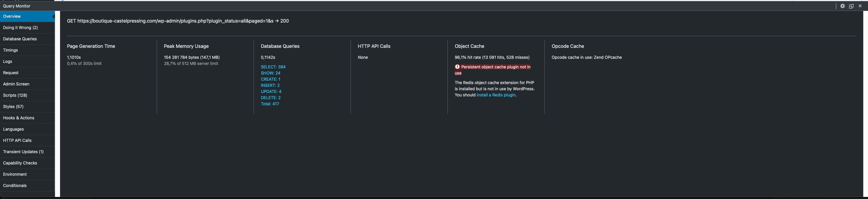Show the Request panel
868x199 pixels.
pos(27,73)
